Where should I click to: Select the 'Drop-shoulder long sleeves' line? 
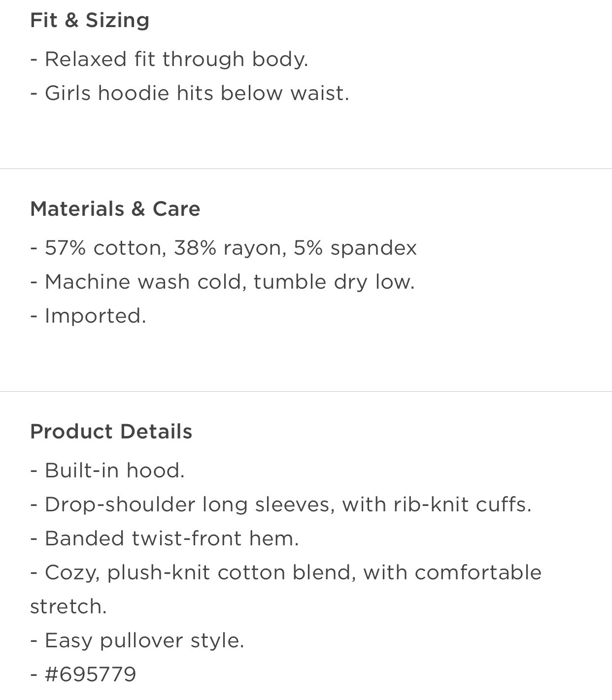click(281, 505)
